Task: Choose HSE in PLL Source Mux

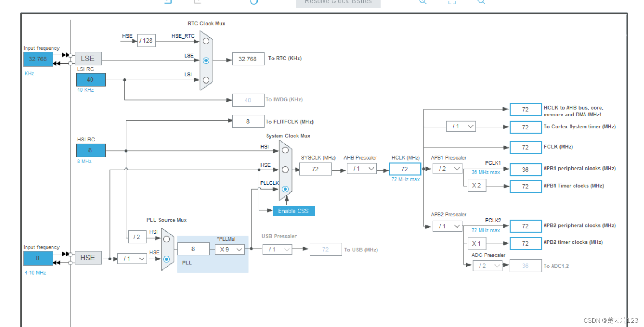Action: click(167, 259)
